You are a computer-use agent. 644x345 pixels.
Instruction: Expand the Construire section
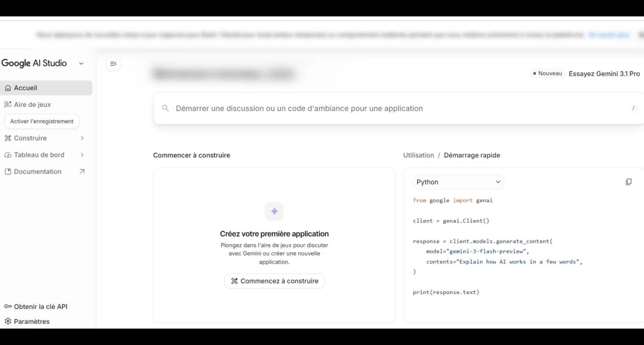click(x=82, y=138)
